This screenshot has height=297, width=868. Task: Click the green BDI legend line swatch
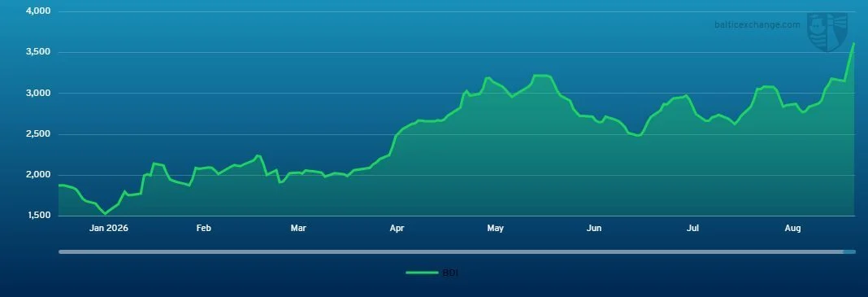pos(423,273)
